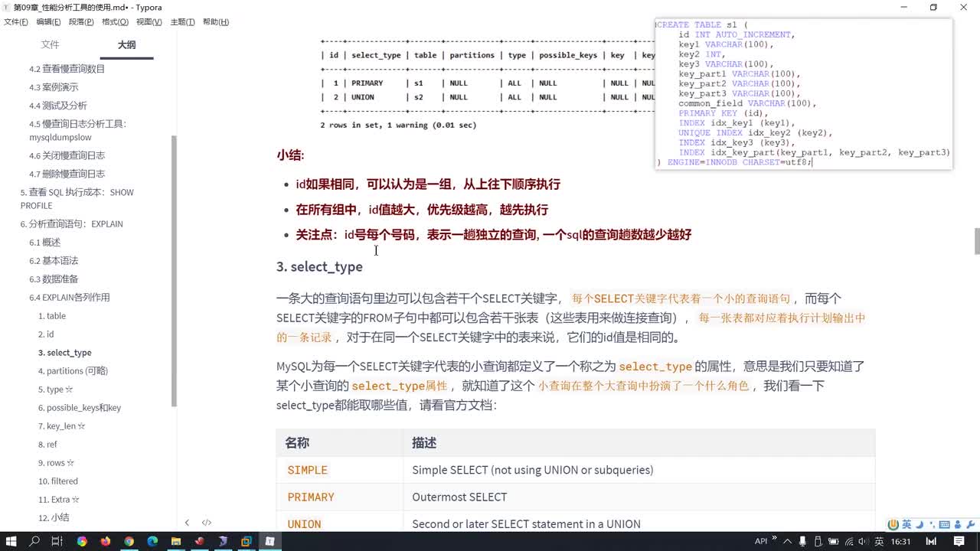Switch to the 大纲 outline tab
980x551 pixels.
127,44
